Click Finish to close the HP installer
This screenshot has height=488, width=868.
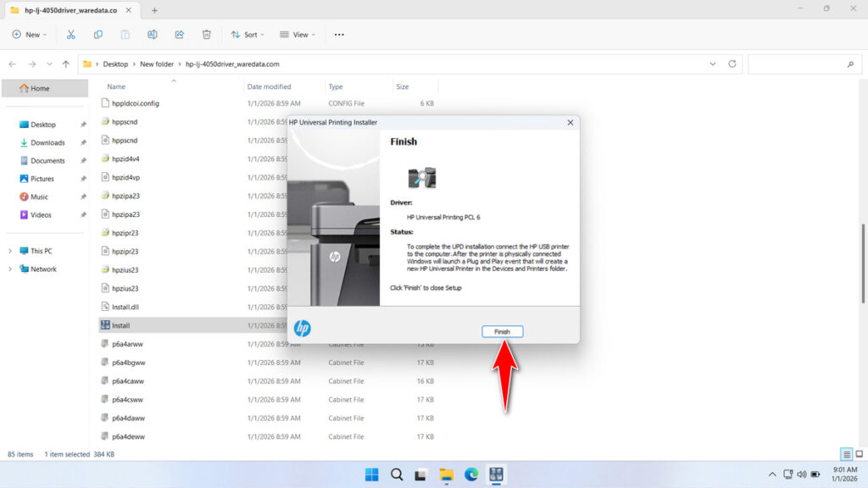(502, 331)
